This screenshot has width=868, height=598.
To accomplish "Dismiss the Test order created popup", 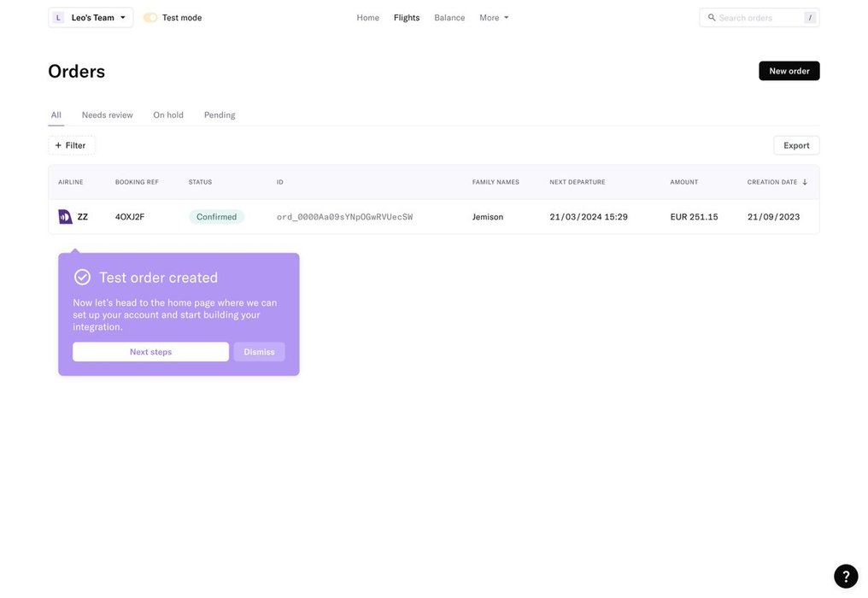I will pos(259,352).
